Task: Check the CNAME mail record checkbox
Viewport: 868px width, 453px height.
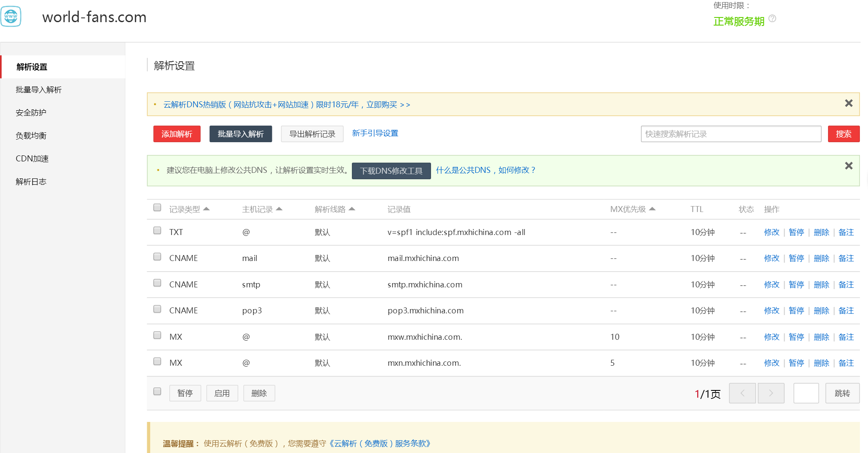Action: coord(157,257)
